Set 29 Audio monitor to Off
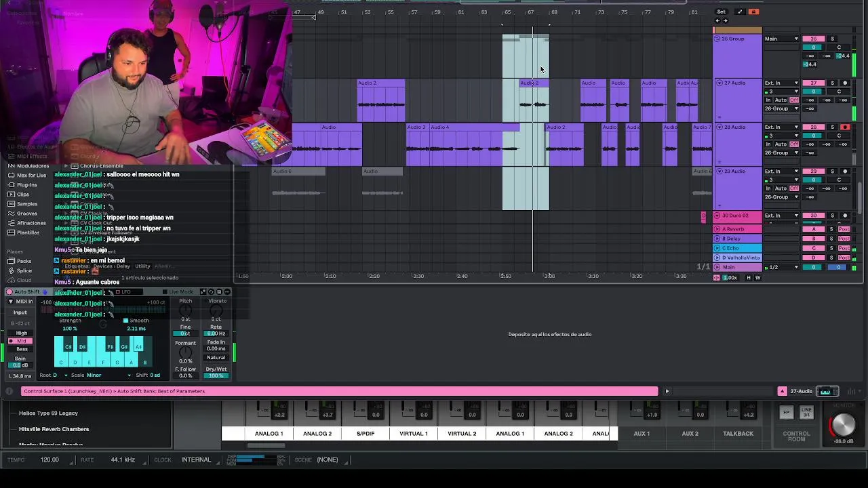The image size is (868, 488). [x=794, y=188]
